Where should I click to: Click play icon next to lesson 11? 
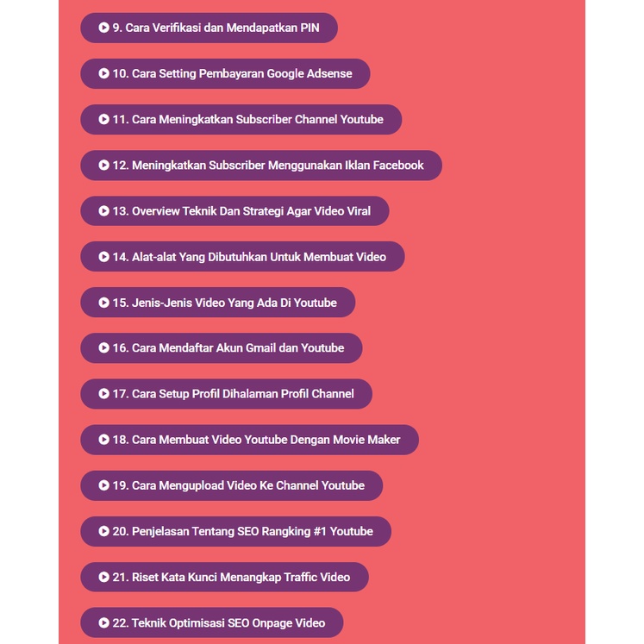pos(103,120)
